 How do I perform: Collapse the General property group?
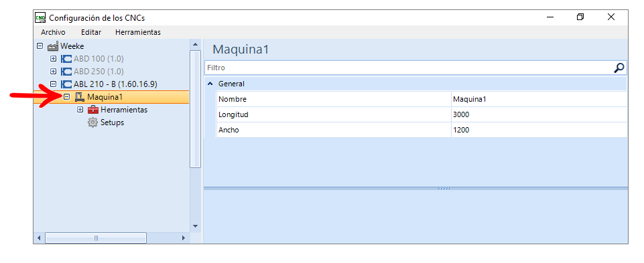(210, 84)
